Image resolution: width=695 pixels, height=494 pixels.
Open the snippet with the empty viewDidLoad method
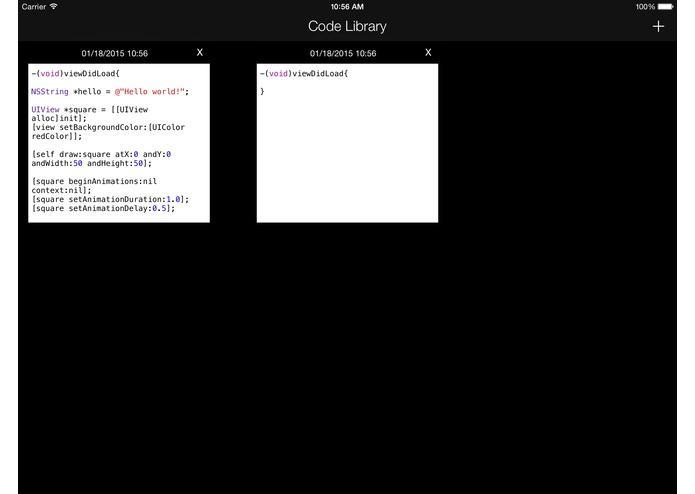point(348,143)
